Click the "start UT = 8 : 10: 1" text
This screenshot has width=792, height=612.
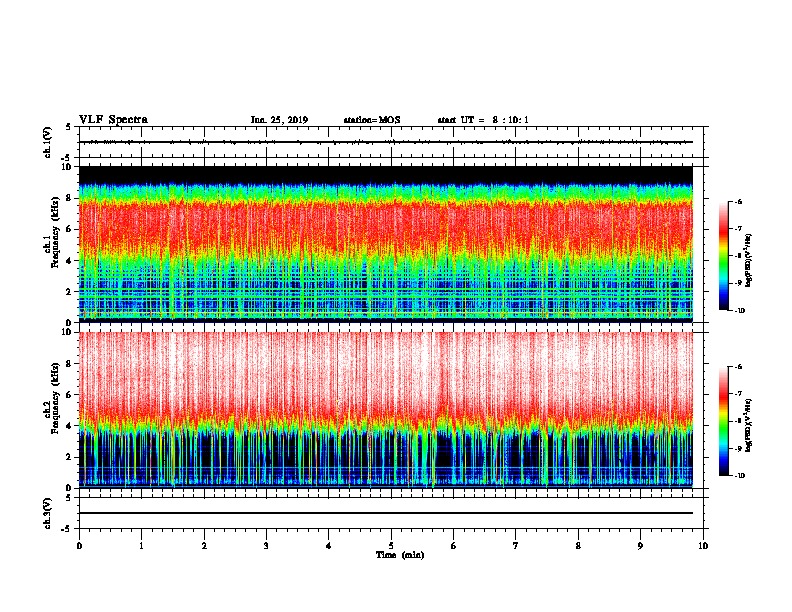point(483,120)
